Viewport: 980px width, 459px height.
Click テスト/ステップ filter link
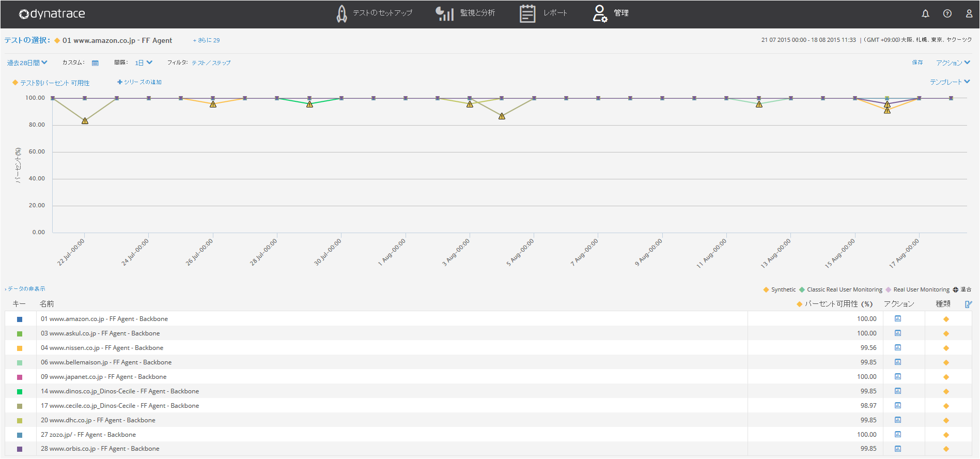click(x=211, y=63)
